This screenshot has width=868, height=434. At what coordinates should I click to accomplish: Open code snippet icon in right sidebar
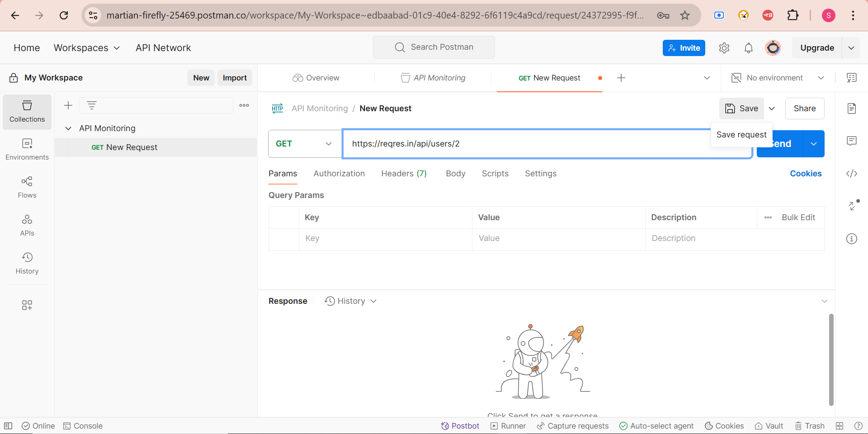click(x=852, y=174)
